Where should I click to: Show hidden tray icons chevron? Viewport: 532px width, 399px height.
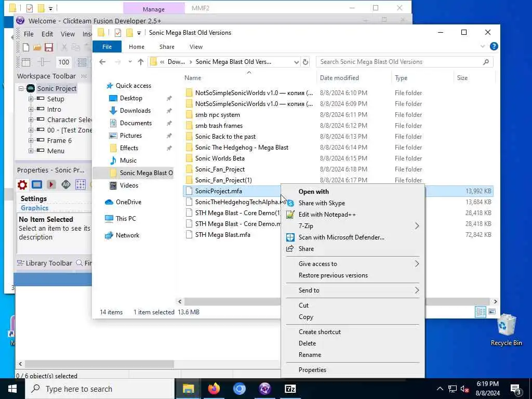(440, 389)
